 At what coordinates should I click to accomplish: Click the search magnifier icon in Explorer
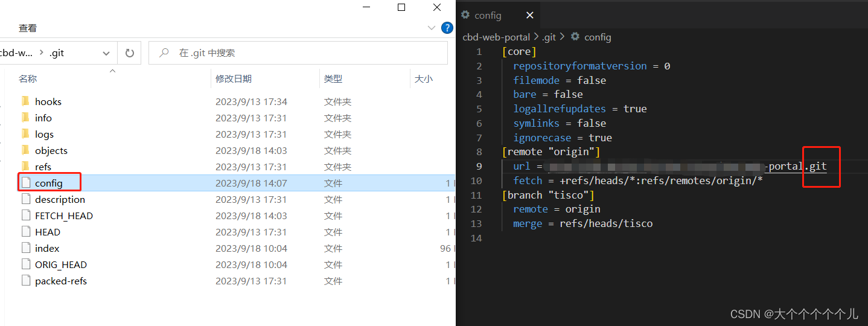[x=164, y=53]
